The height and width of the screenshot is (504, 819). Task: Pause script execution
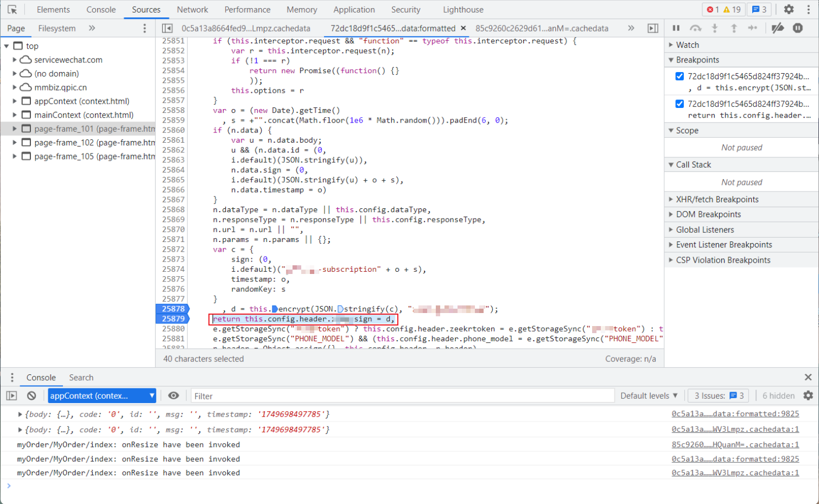coord(676,28)
